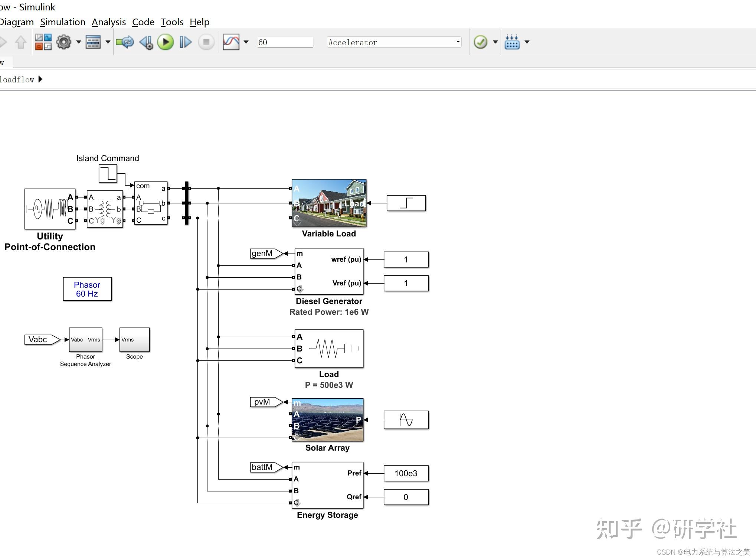Expand the breadcrumb arrow after loadflow
Image resolution: width=756 pixels, height=559 pixels.
[40, 79]
